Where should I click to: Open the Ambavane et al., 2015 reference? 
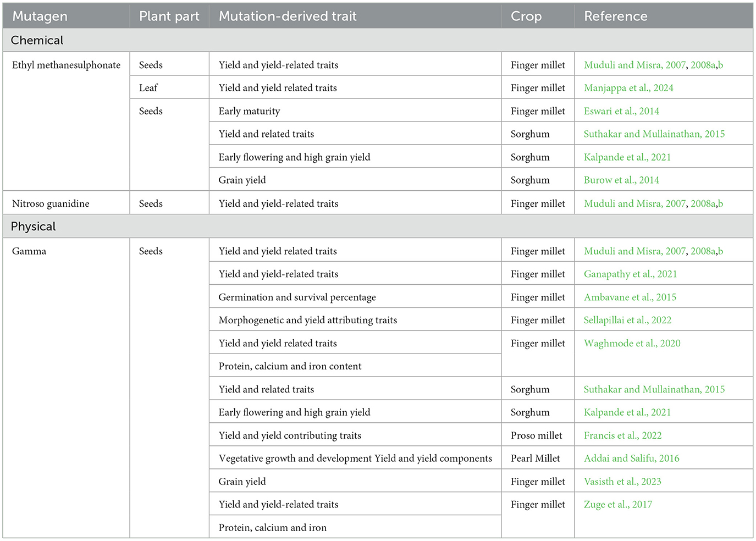pos(630,297)
